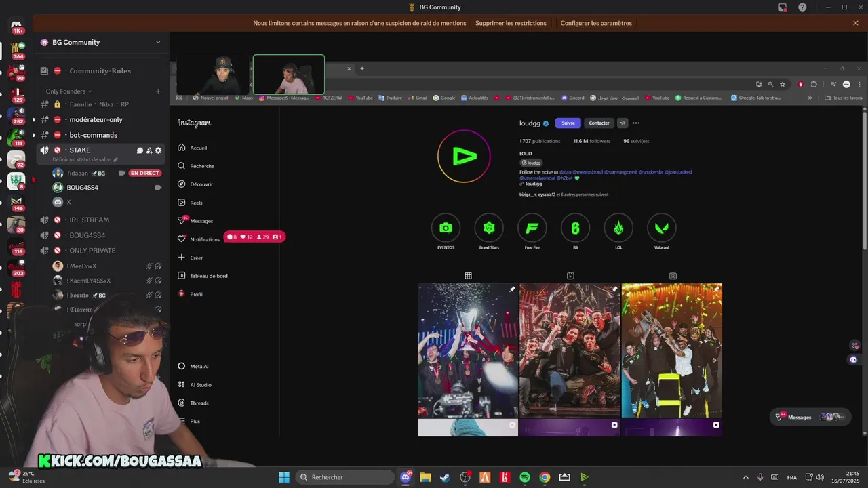This screenshot has height=488, width=868.
Task: Click the Créer plus icon
Action: (181, 258)
